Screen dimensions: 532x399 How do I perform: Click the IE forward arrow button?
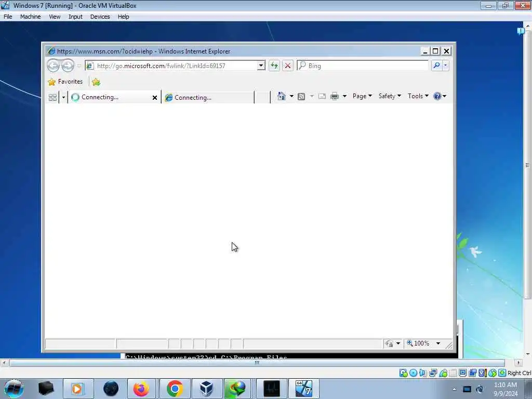pos(68,65)
